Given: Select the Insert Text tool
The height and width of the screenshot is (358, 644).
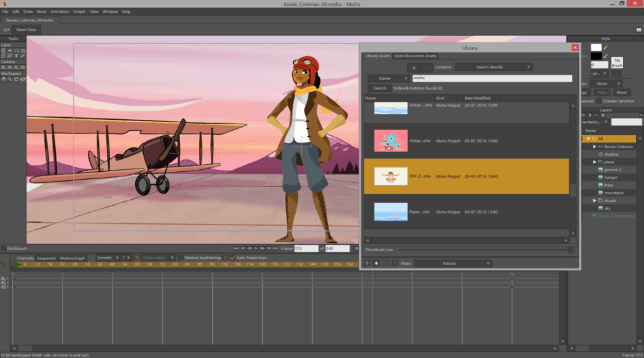Looking at the screenshot, I should pyautogui.click(x=16, y=55).
